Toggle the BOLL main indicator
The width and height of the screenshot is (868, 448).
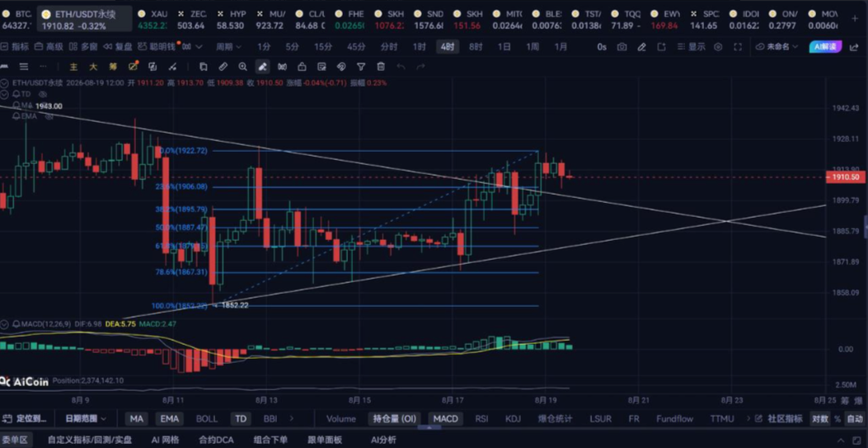207,418
